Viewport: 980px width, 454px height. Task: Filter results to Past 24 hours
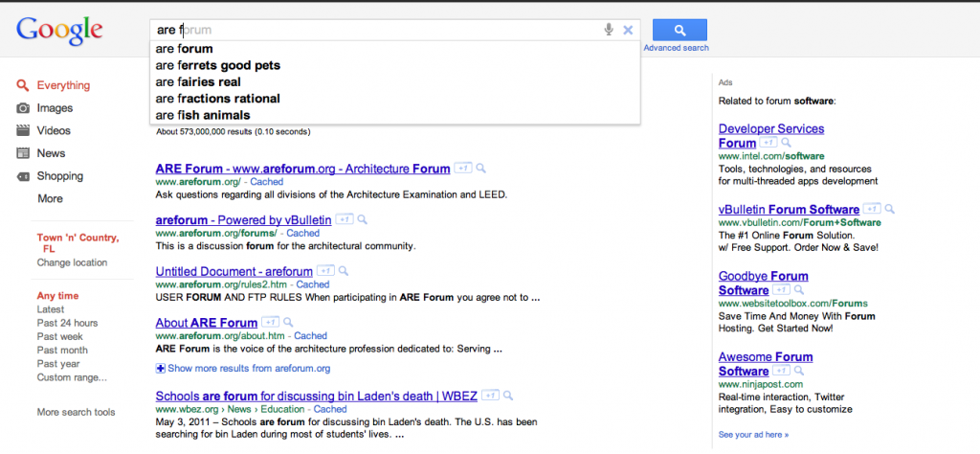(68, 324)
